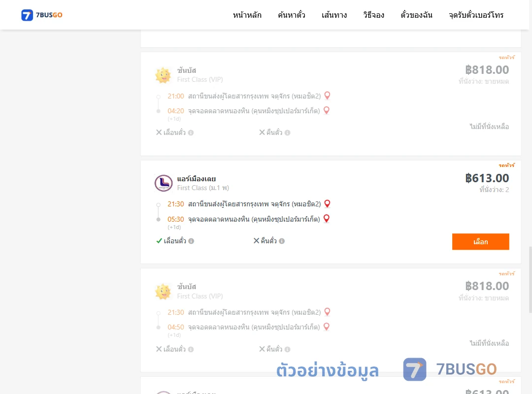Click the 04:50 arrival time text
The image size is (532, 394).
pyautogui.click(x=176, y=327)
